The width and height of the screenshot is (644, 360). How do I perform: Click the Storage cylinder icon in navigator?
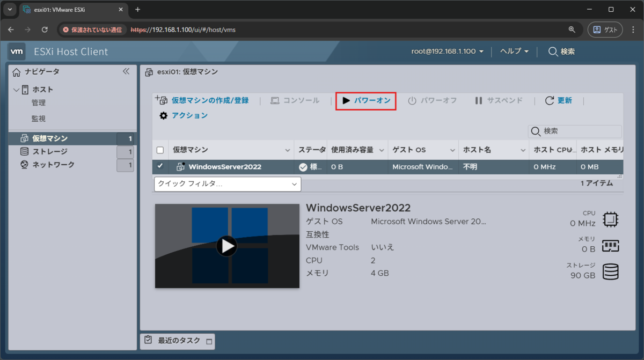click(24, 152)
